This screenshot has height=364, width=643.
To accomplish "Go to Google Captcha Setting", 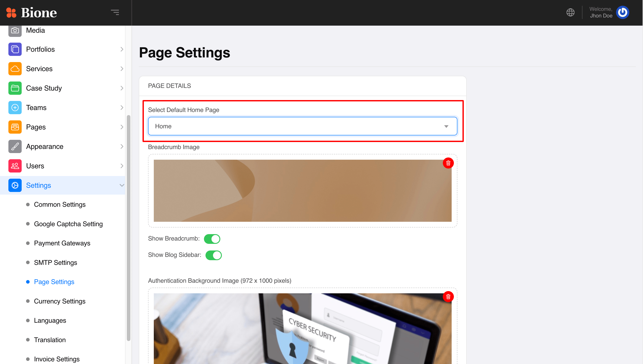I will point(68,224).
